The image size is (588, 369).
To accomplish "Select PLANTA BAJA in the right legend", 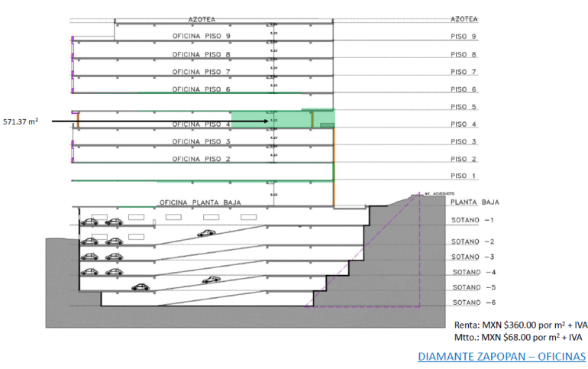I will pos(474,202).
